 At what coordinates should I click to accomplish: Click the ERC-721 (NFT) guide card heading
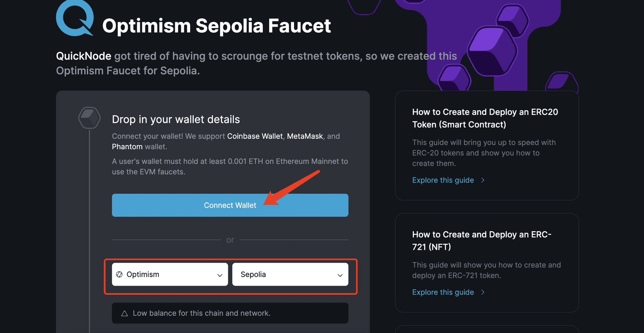click(x=482, y=240)
